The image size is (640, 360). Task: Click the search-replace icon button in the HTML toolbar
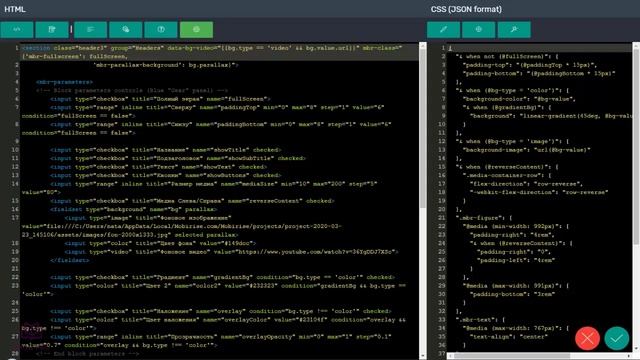tap(126, 29)
